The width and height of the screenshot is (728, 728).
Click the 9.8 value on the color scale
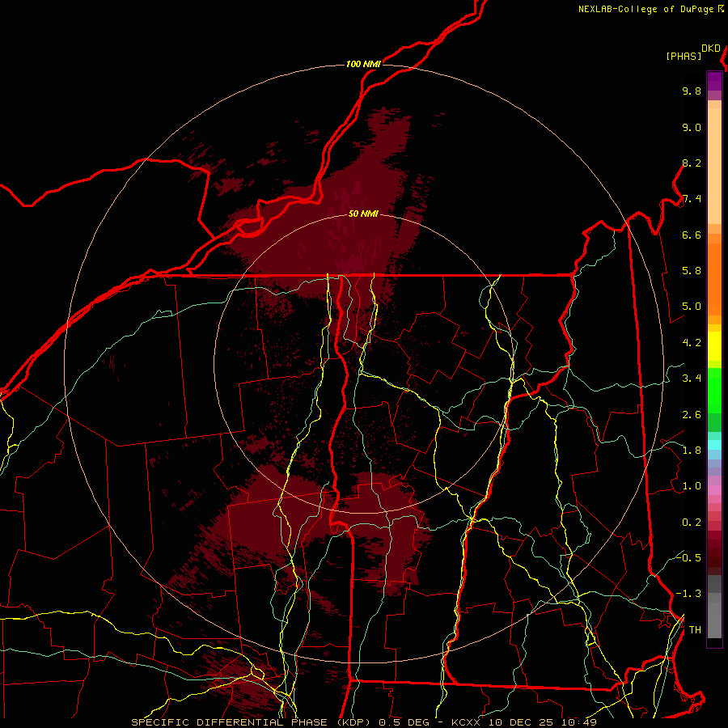pyautogui.click(x=692, y=91)
